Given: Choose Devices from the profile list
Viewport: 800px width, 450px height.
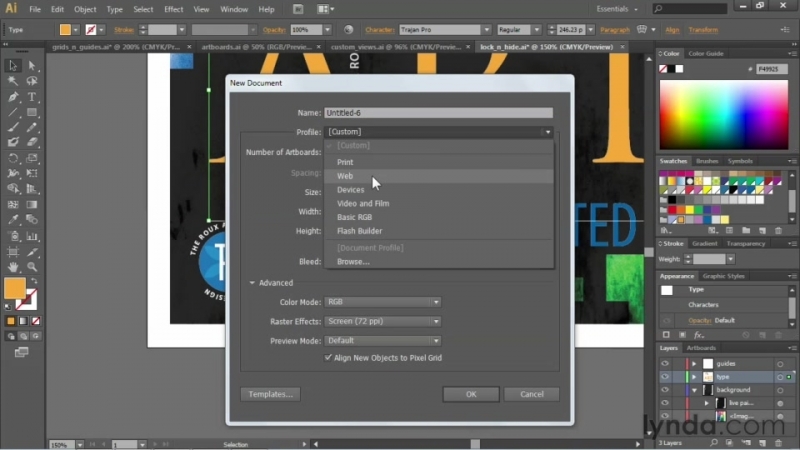Looking at the screenshot, I should click(x=439, y=190).
